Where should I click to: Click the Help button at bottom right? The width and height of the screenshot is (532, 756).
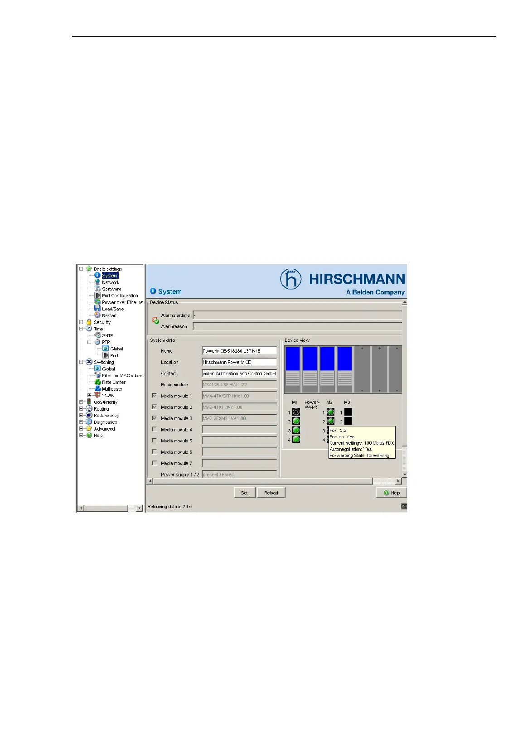pos(392,493)
